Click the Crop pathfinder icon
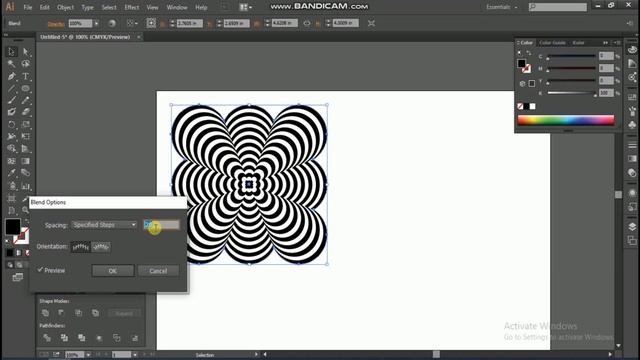 point(99,338)
